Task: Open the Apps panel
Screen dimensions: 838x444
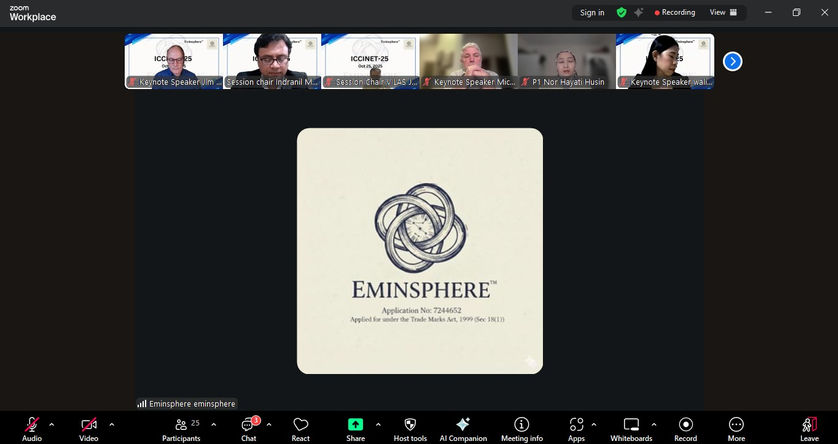Action: [576, 429]
